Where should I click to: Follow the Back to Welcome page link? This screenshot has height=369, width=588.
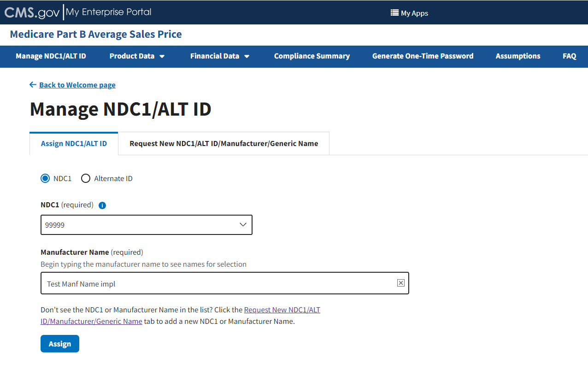[77, 85]
